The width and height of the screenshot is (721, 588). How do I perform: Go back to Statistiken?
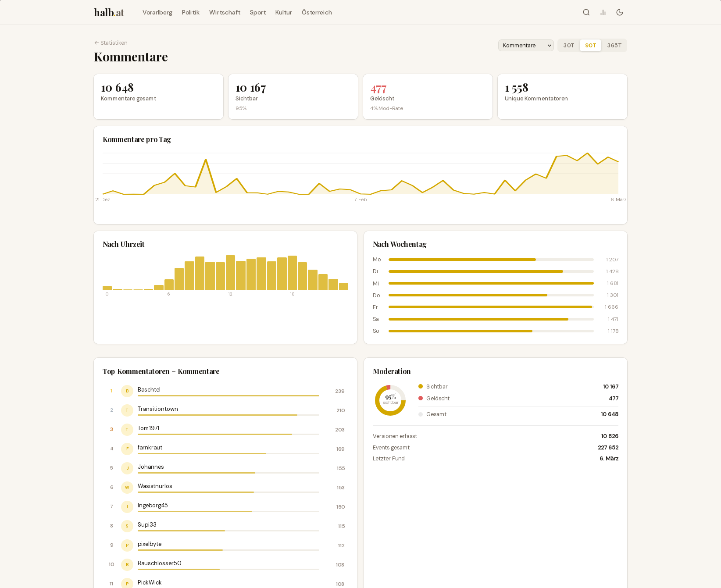(111, 43)
